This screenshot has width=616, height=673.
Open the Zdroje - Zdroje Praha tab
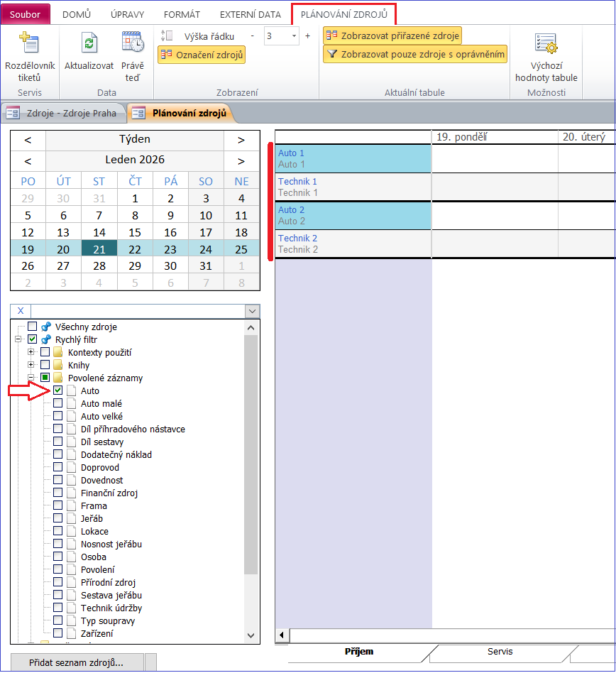click(64, 112)
